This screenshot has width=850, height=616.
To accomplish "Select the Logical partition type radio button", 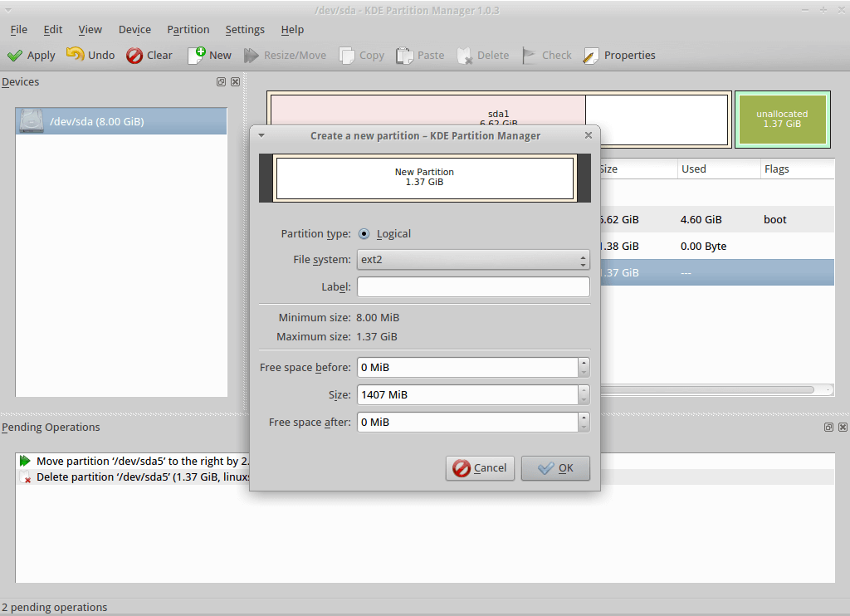I will tap(363, 233).
